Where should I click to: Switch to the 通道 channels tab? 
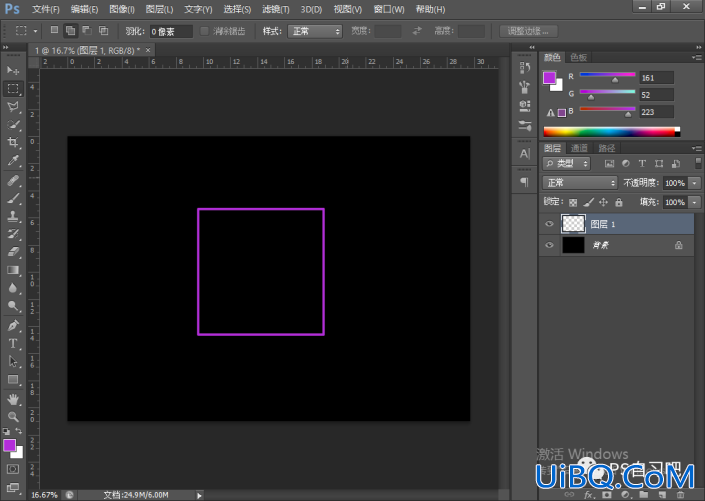coord(579,148)
